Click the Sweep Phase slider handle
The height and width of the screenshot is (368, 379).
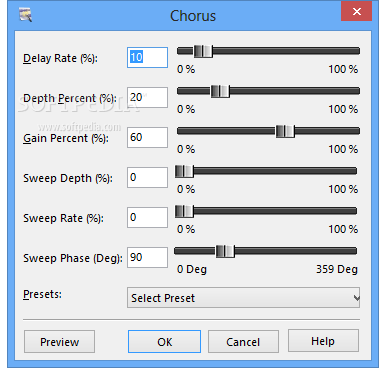click(x=225, y=251)
